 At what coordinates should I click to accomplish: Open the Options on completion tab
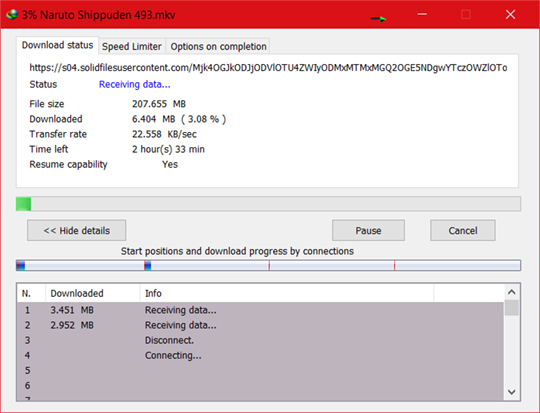point(218,47)
